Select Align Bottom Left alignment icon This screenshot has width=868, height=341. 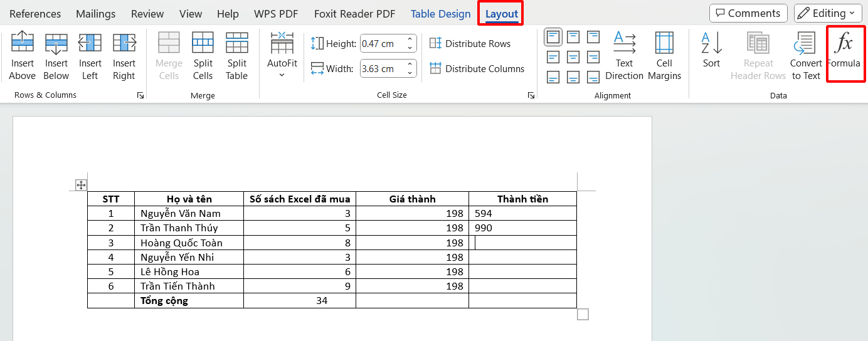point(553,77)
